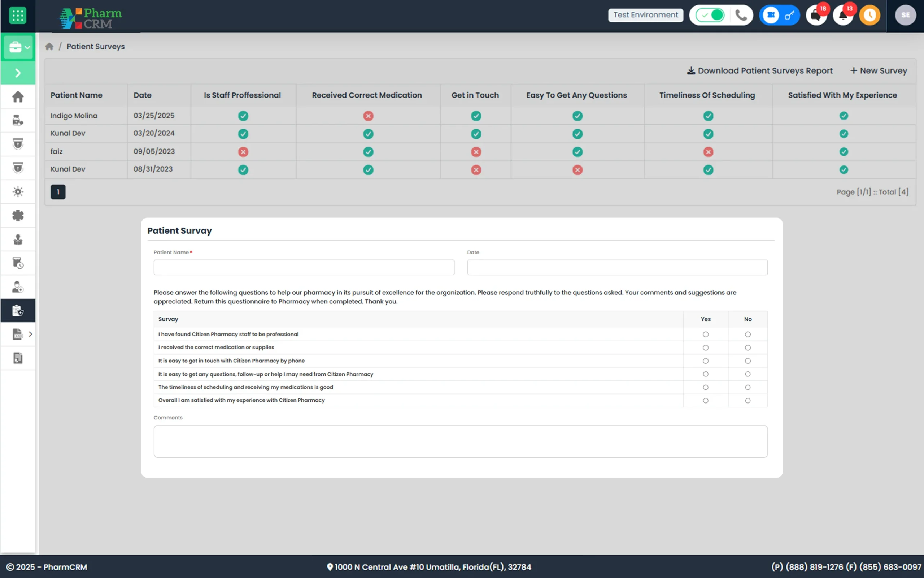The width and height of the screenshot is (924, 578).
Task: Click the Test Environment label
Action: click(x=645, y=15)
